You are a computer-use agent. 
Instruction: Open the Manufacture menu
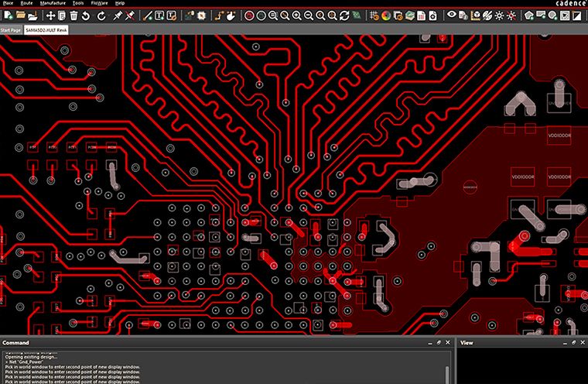(x=52, y=3)
